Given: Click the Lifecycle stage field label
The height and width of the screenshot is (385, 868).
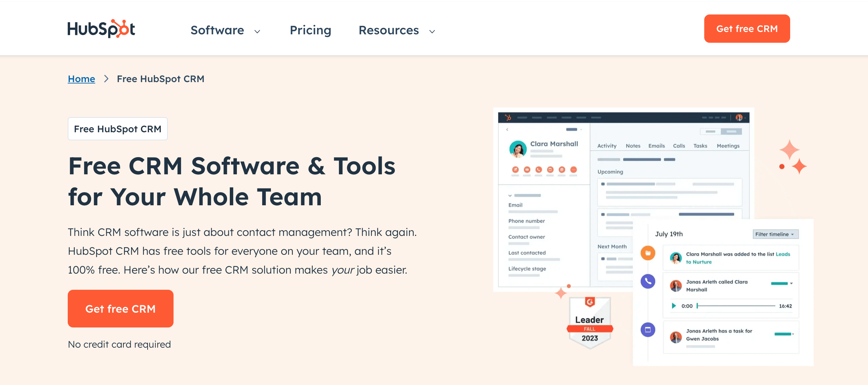Looking at the screenshot, I should [527, 269].
